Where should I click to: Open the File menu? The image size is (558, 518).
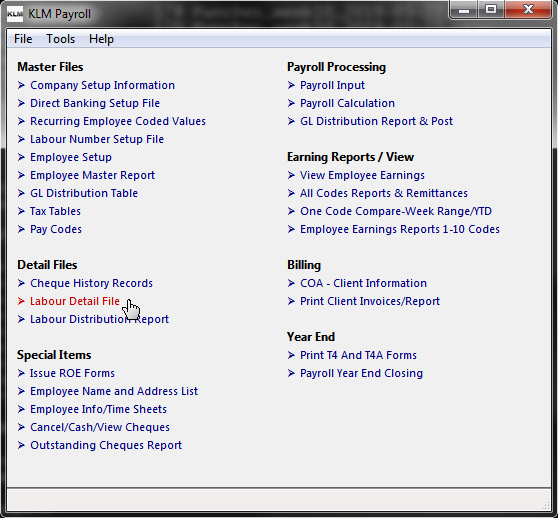[23, 39]
